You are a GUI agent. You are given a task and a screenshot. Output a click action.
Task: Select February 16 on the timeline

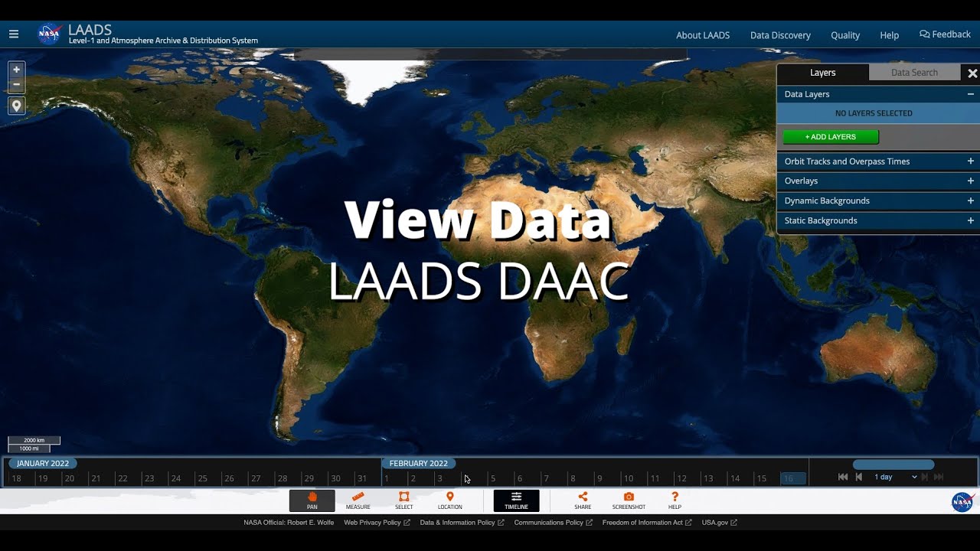(x=793, y=478)
